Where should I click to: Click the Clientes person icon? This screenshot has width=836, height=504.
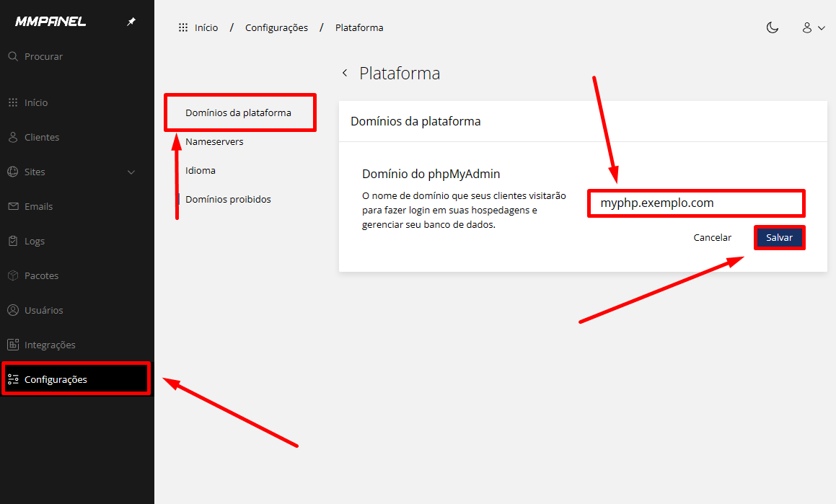[13, 137]
